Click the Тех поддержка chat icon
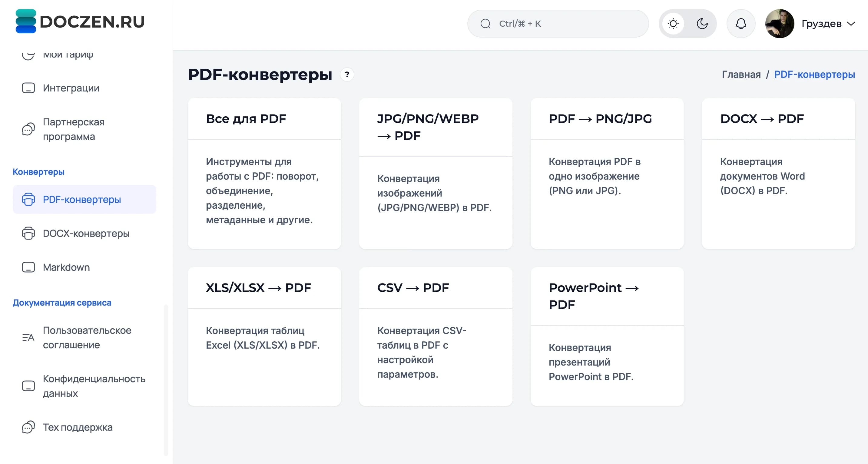The height and width of the screenshot is (464, 868). (x=28, y=427)
